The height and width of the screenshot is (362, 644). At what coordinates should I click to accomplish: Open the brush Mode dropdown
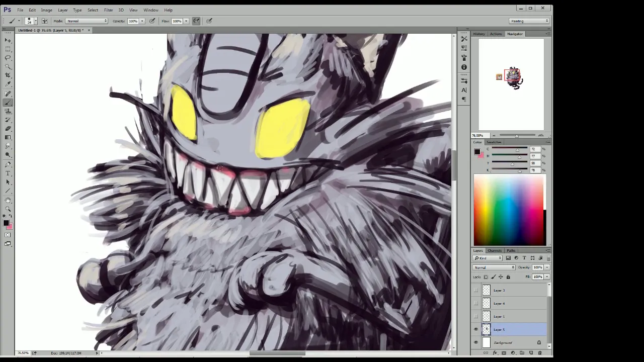87,21
